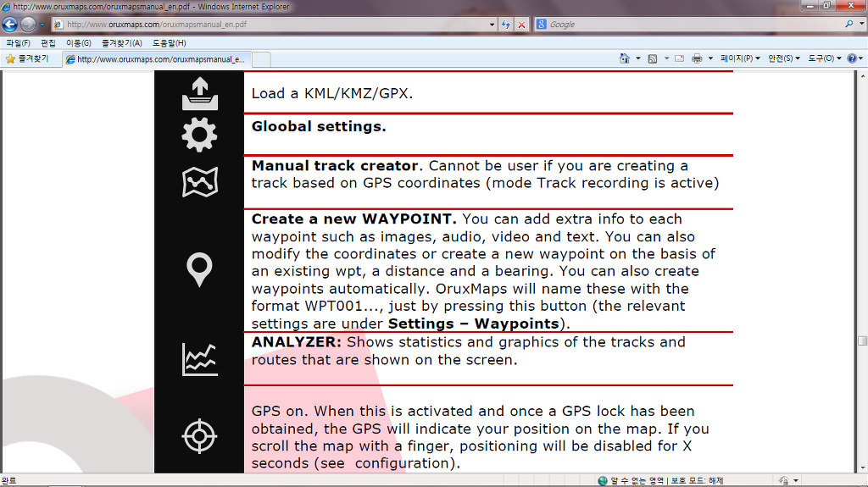This screenshot has height=487, width=868.
Task: Click the Manual track creator map icon
Action: [x=200, y=182]
